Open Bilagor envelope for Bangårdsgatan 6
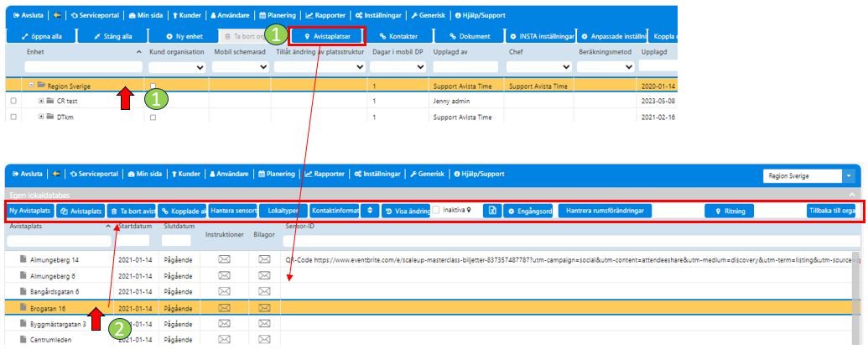 (264, 291)
